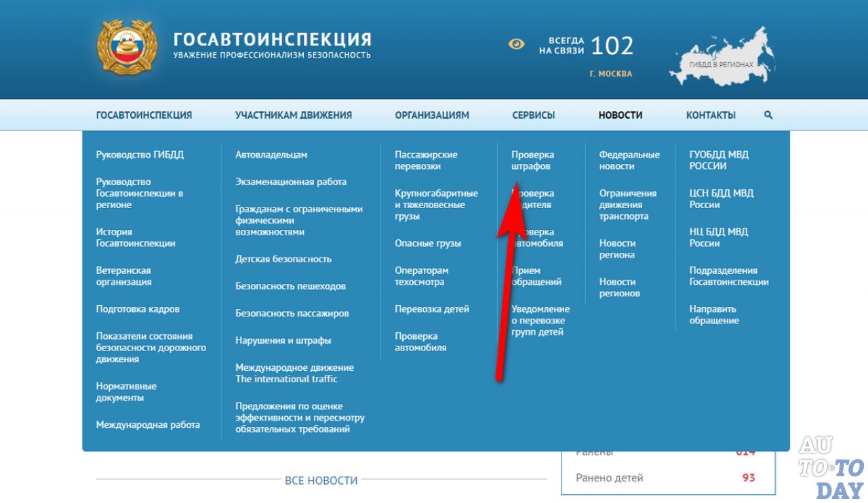Viewport: 868px width, 503px height.
Task: Toggle the visually impaired eye icon
Action: [517, 44]
